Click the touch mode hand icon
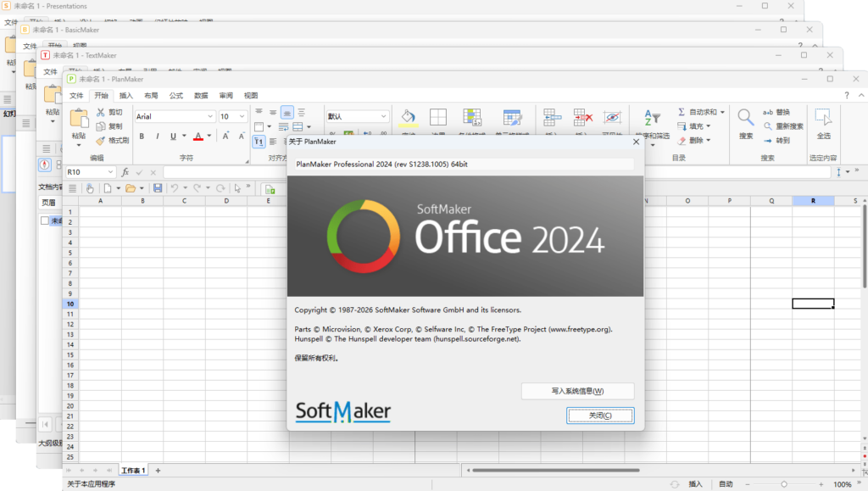This screenshot has width=868, height=491. click(90, 188)
